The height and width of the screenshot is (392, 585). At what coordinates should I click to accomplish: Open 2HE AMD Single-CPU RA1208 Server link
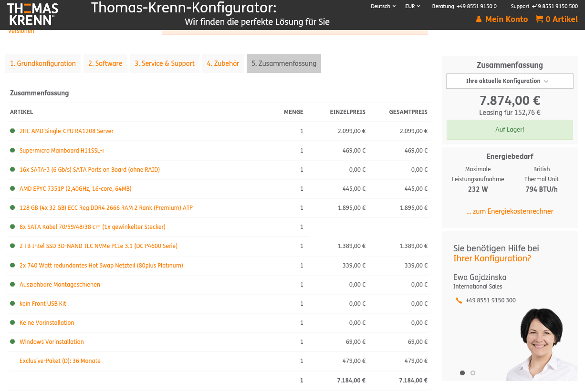tap(66, 131)
